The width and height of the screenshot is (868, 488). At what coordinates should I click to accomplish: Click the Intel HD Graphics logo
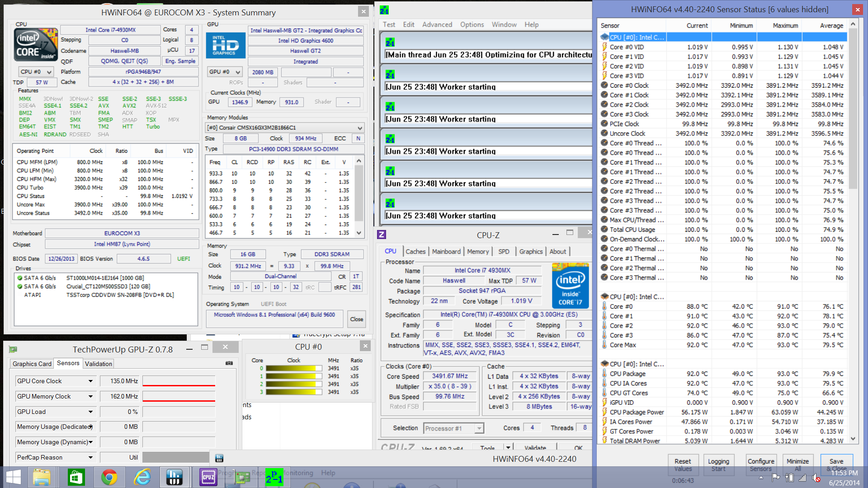226,45
